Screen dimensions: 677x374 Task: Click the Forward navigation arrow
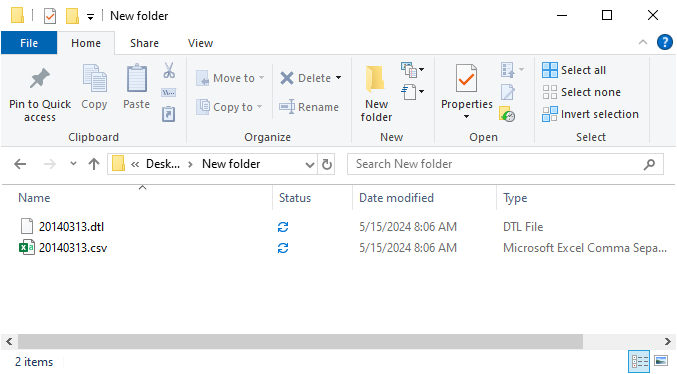coord(50,164)
